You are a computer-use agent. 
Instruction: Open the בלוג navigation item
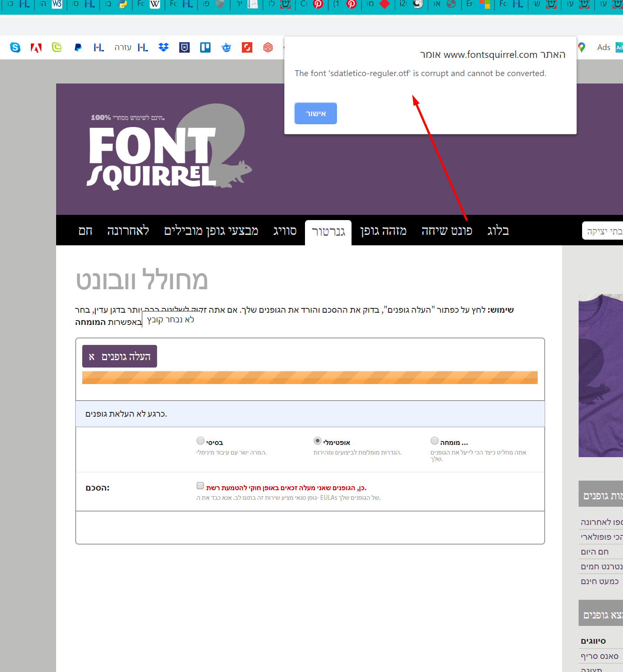point(498,231)
